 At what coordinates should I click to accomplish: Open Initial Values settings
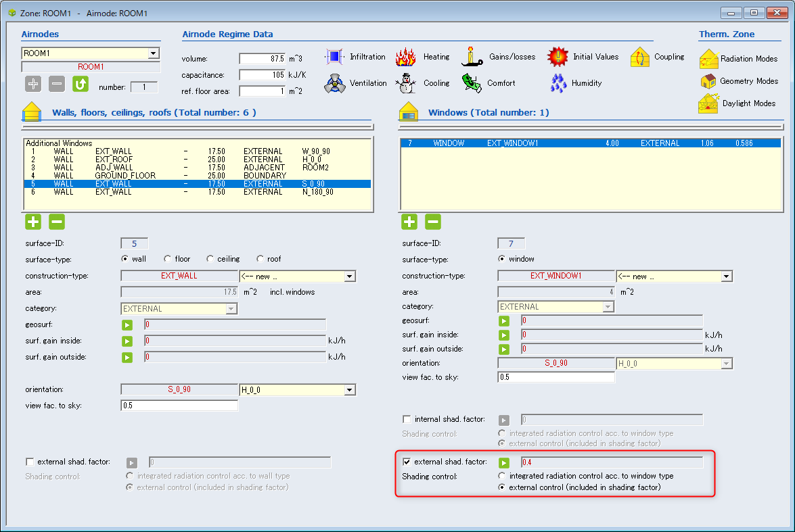(558, 57)
